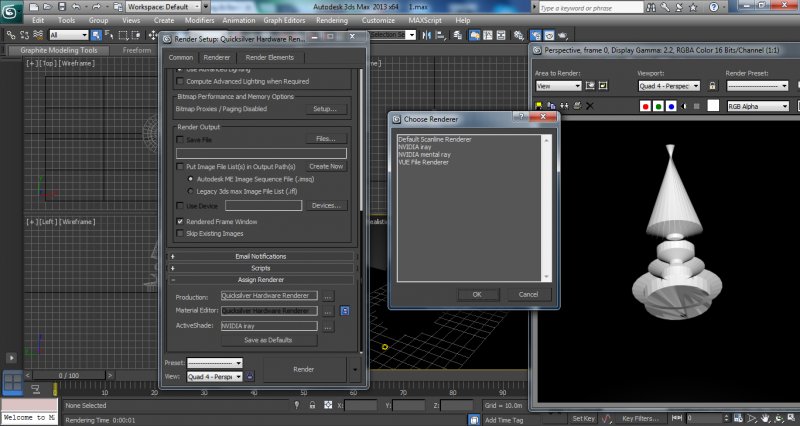Click Save as Defaults button

click(x=268, y=340)
